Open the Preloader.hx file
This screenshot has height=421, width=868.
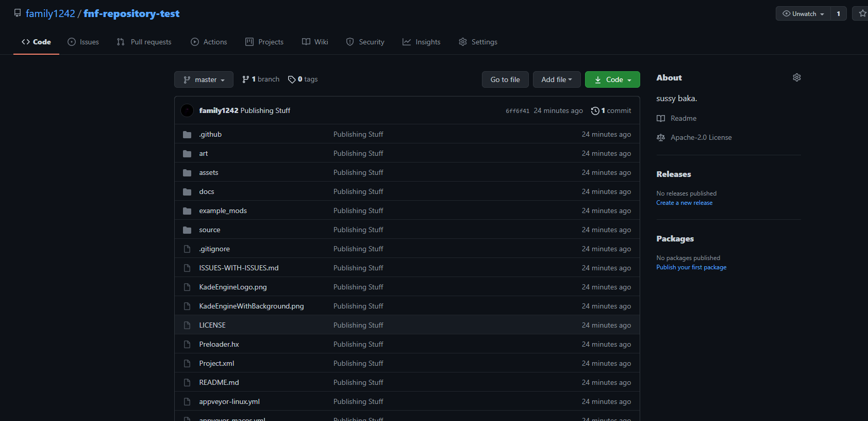219,344
